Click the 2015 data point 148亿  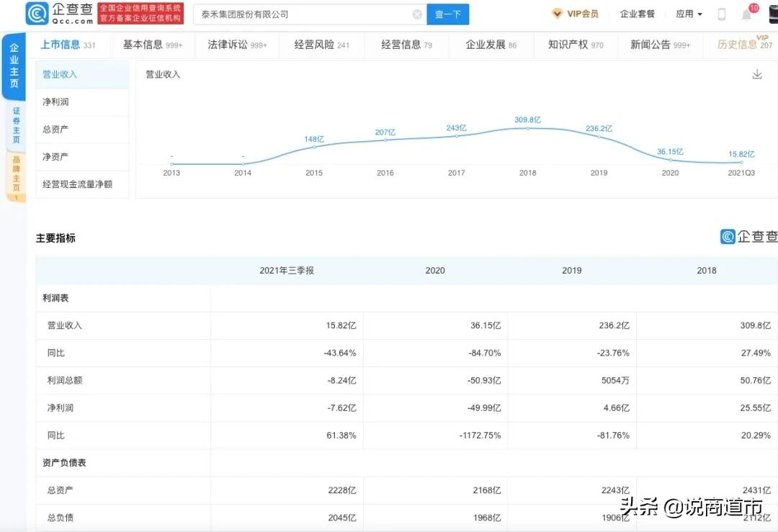tap(314, 147)
